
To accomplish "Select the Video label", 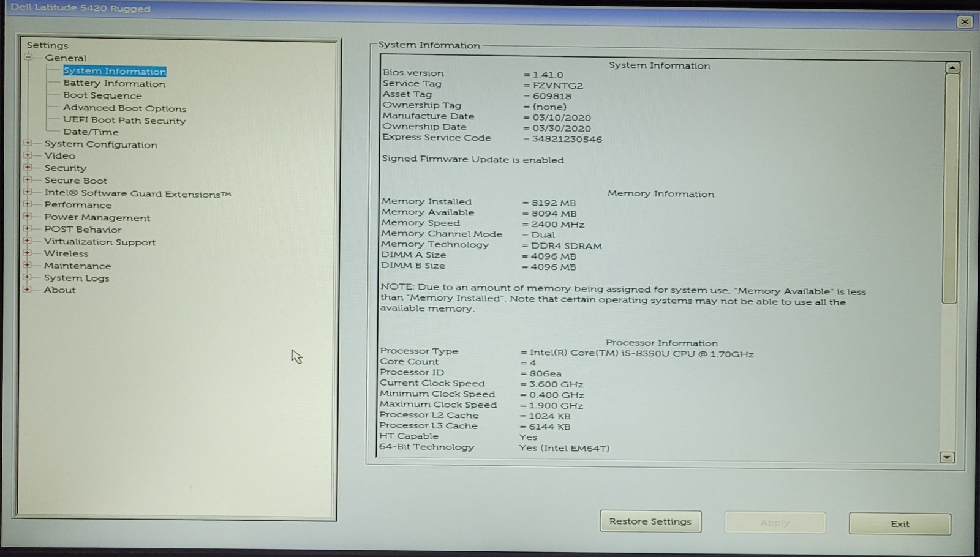I will pyautogui.click(x=59, y=155).
